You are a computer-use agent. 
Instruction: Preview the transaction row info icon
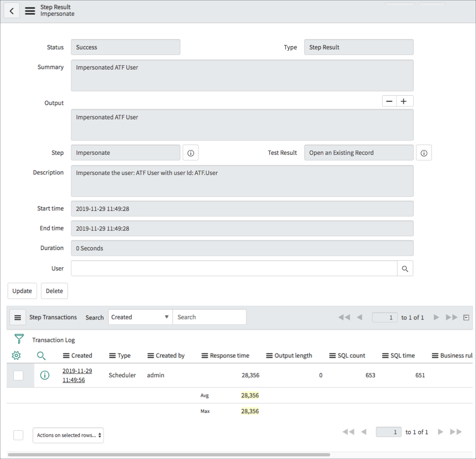coord(45,375)
